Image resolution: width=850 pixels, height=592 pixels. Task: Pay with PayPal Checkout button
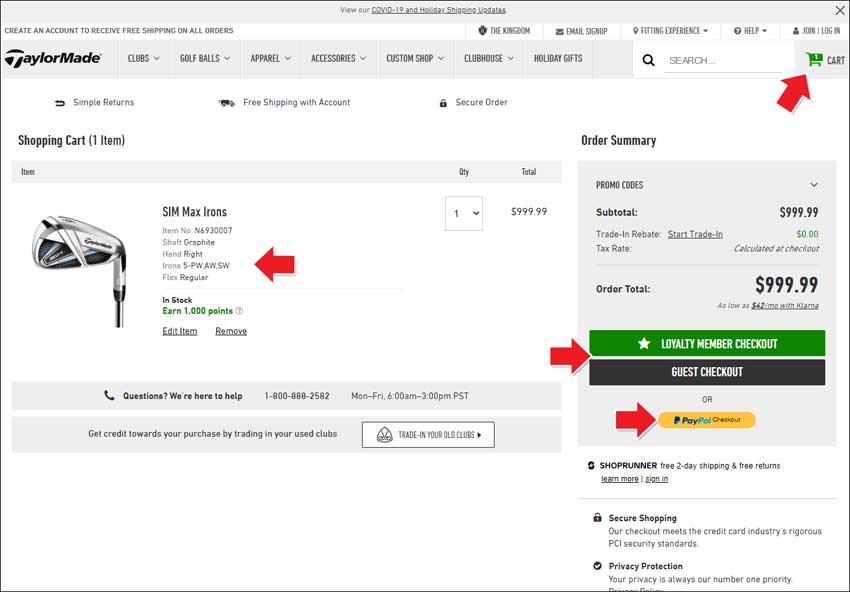(706, 420)
